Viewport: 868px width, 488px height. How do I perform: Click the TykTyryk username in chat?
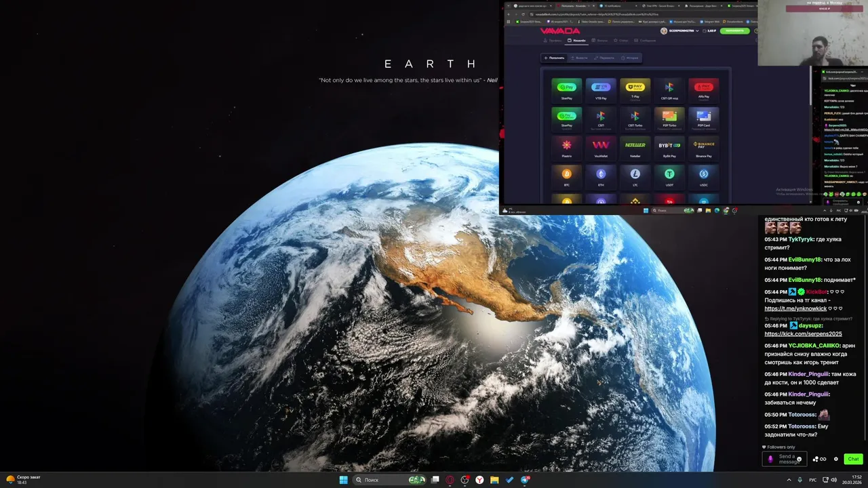800,239
